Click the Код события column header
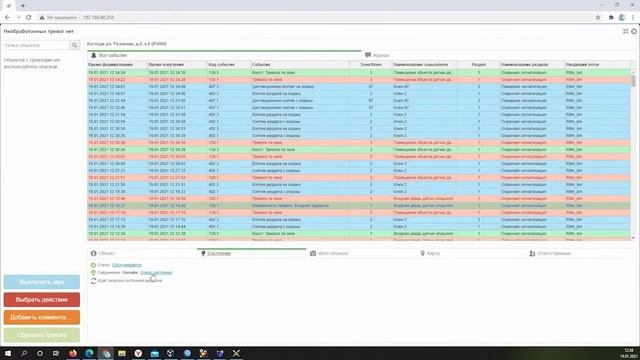This screenshot has width=640, height=360. click(229, 64)
